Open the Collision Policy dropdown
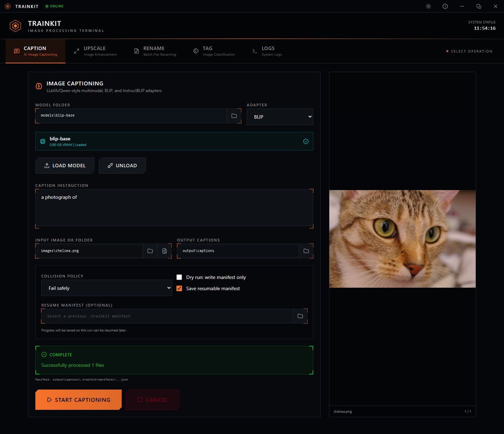504x434 pixels. pos(107,288)
